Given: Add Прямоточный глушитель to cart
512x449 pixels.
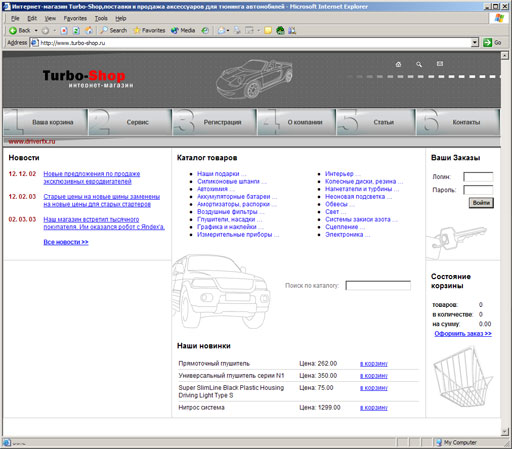Looking at the screenshot, I should (x=374, y=364).
